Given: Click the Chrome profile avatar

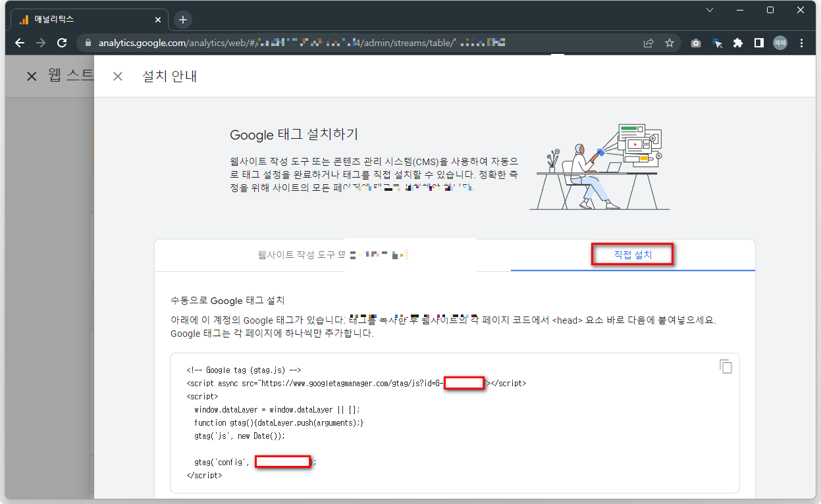Looking at the screenshot, I should [x=780, y=42].
